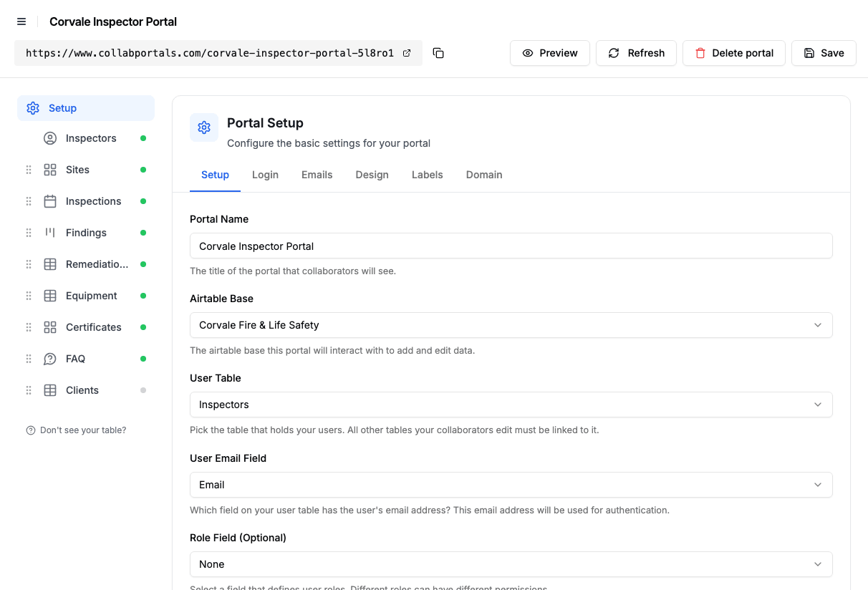Click the Equipment table icon
This screenshot has height=590, width=868.
[50, 296]
